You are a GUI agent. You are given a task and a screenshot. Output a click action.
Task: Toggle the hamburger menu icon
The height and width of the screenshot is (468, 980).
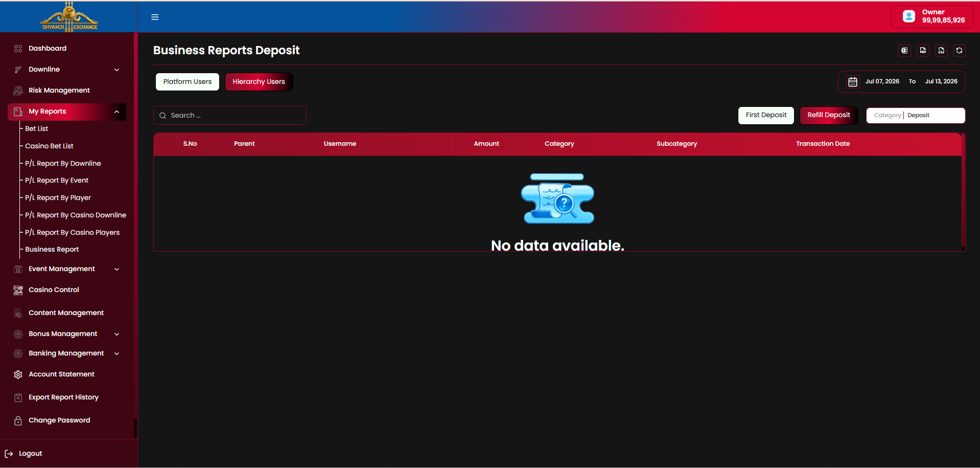[155, 17]
